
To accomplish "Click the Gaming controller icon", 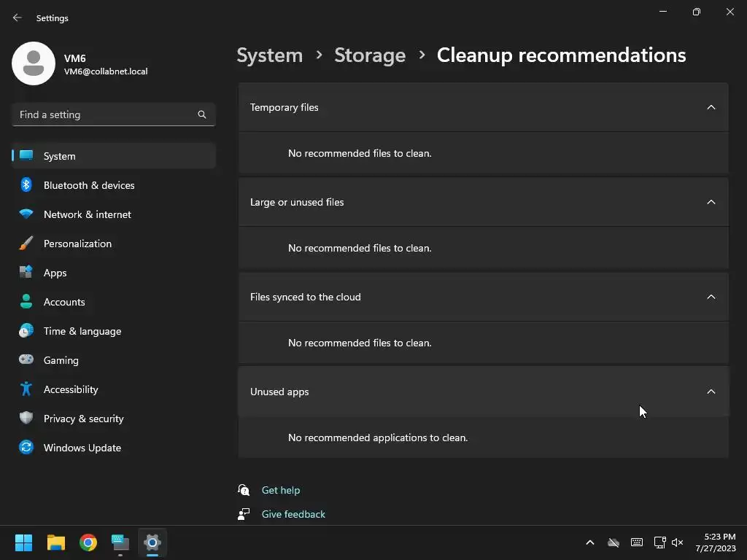I will click(x=26, y=360).
